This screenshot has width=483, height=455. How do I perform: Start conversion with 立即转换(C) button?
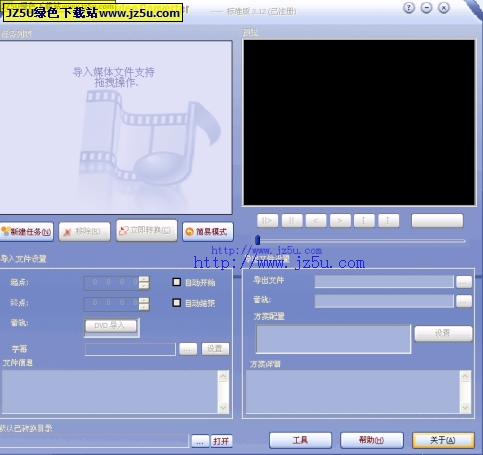click(x=147, y=230)
